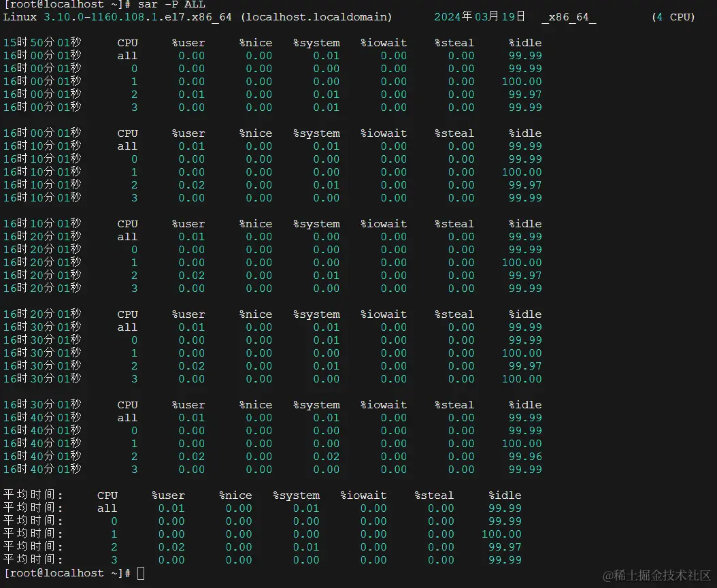Click "all" in the 平均时间 summary rows
Screen dimensions: 717x588
point(107,508)
